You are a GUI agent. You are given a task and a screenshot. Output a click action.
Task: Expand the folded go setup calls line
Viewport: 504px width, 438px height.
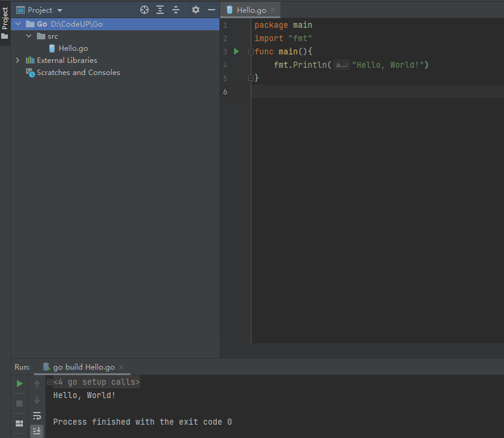(50, 382)
